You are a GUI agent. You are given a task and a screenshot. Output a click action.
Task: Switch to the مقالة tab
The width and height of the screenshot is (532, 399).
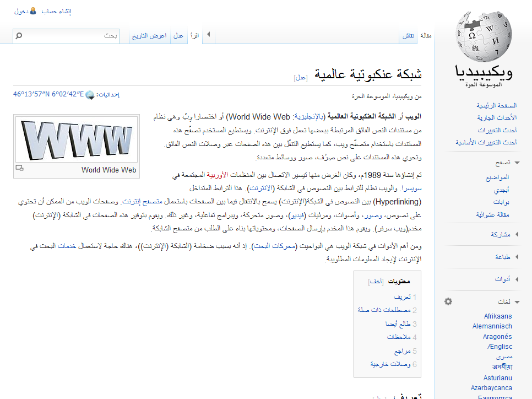click(x=426, y=35)
